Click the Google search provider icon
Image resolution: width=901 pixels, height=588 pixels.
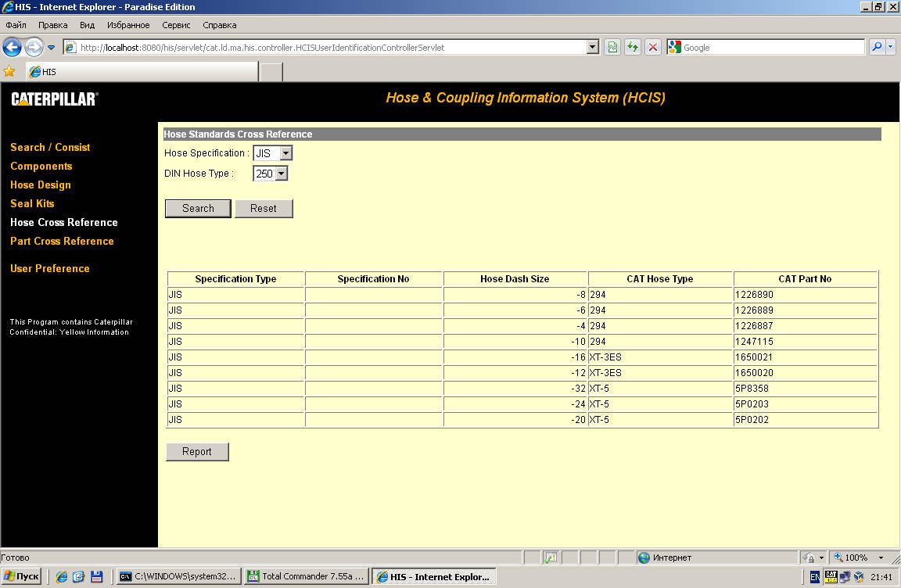675,47
